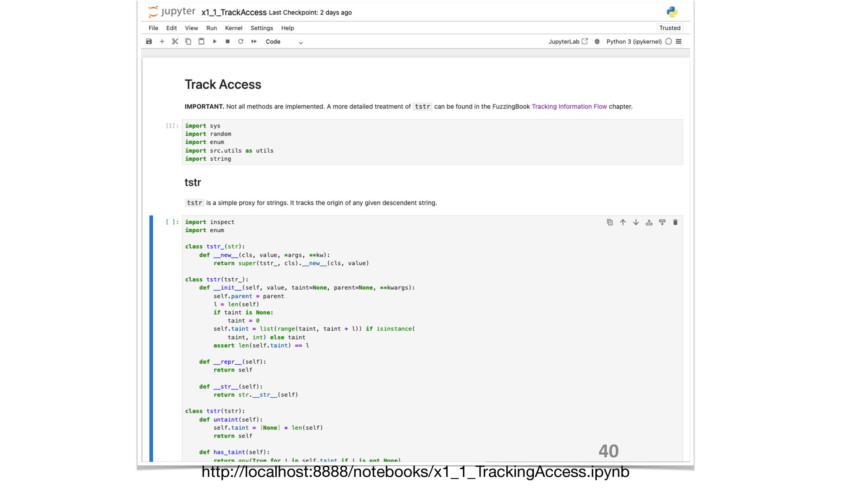Viewport: 868px width, 488px height.
Task: Open the notebook in JupyterLab
Action: click(x=568, y=42)
